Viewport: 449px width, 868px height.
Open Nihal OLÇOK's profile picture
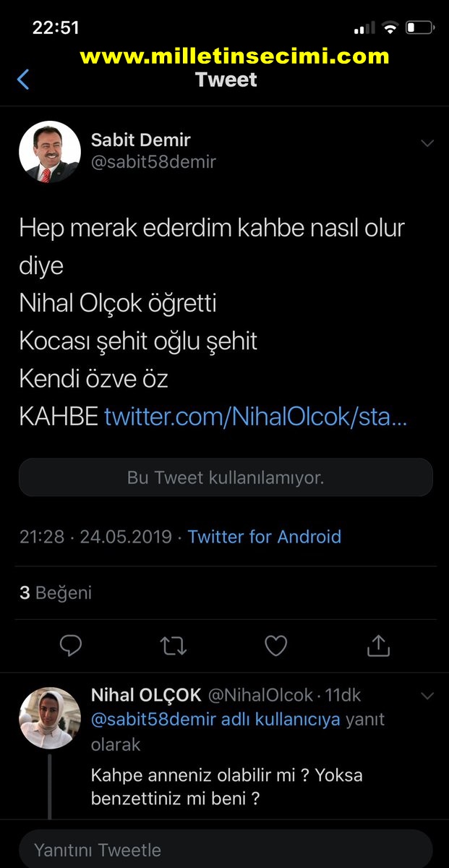49,718
